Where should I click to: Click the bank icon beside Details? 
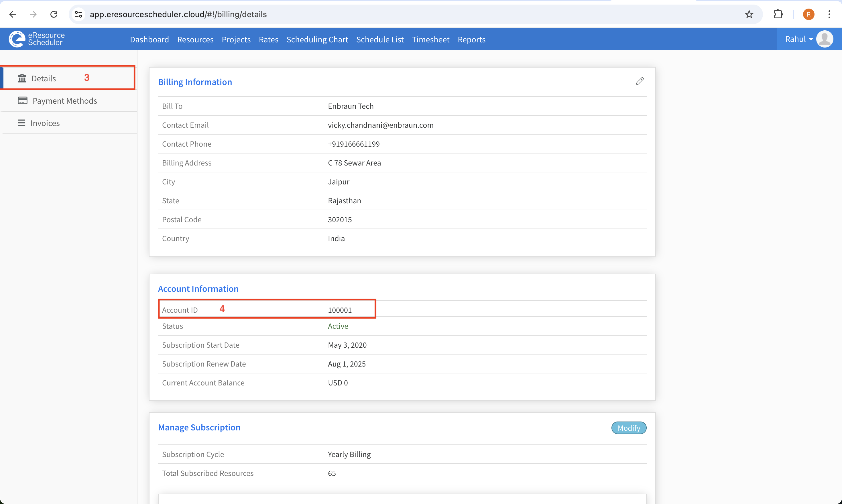click(x=22, y=78)
